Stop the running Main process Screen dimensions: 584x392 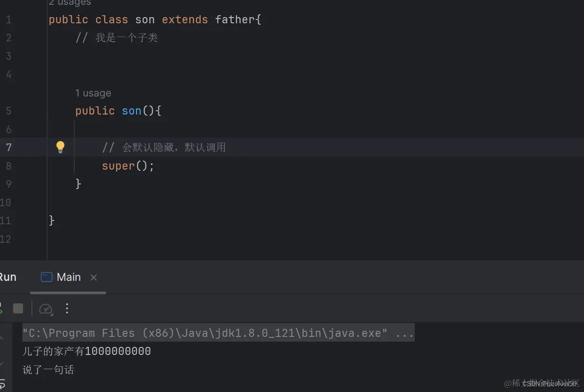pos(18,309)
